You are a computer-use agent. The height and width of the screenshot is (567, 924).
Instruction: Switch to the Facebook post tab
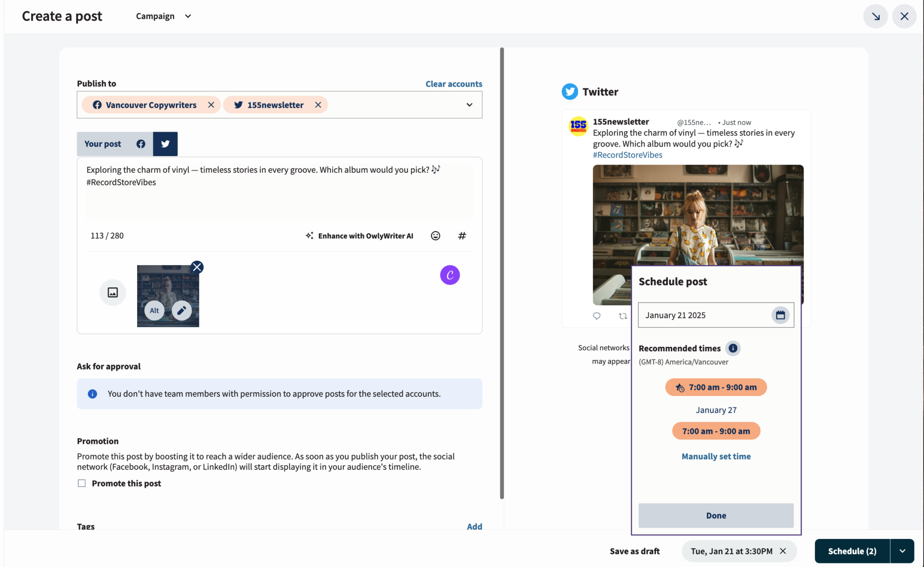point(140,143)
